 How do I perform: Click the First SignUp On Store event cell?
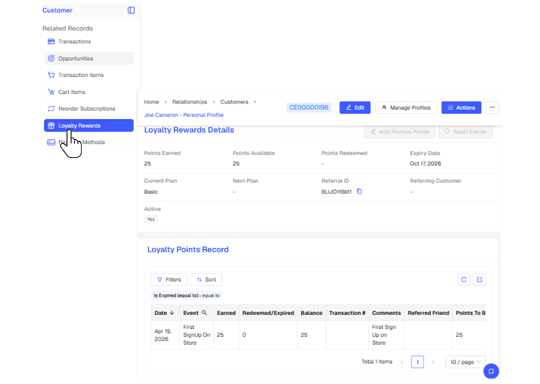click(196, 335)
